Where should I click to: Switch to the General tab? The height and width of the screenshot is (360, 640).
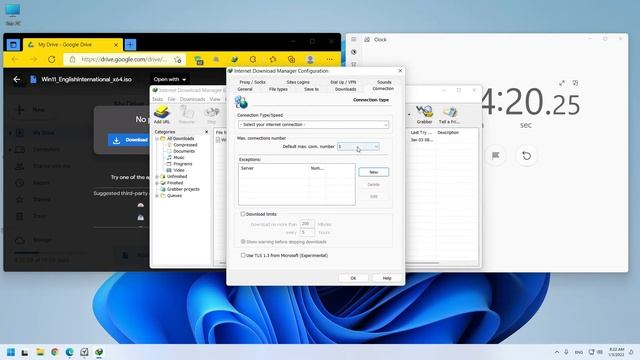pos(245,89)
